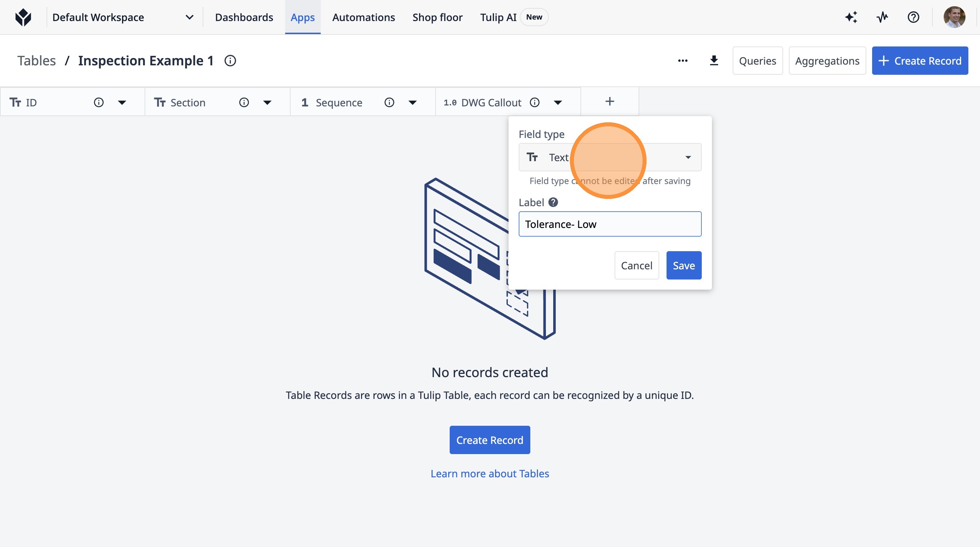Expand the Default Workspace dropdown

tap(190, 17)
